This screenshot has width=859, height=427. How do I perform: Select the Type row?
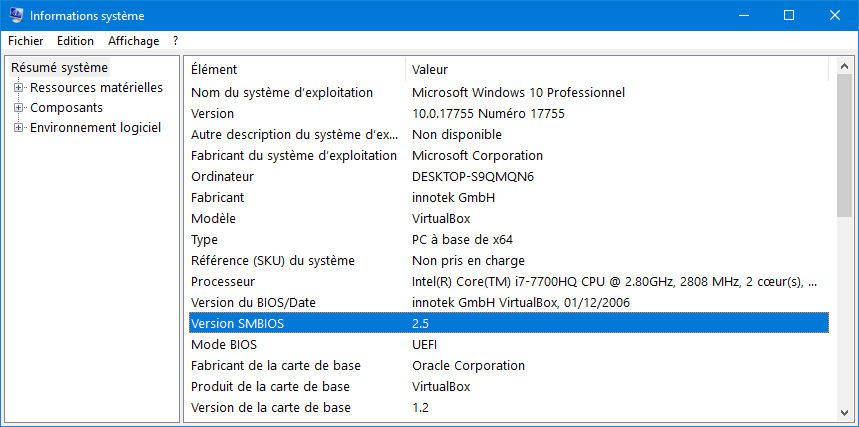[509, 240]
